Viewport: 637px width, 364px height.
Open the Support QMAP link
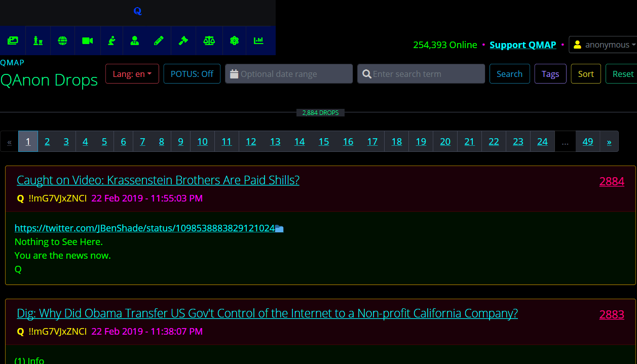tap(523, 45)
